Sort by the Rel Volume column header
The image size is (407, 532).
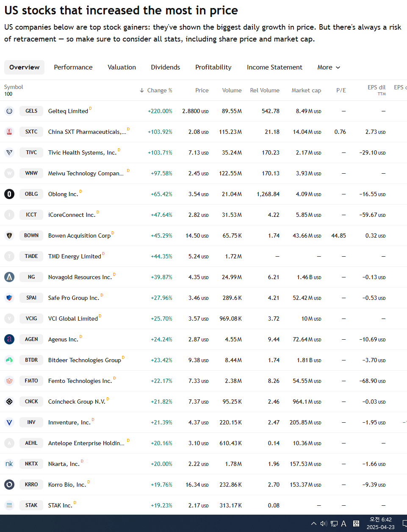coord(265,90)
